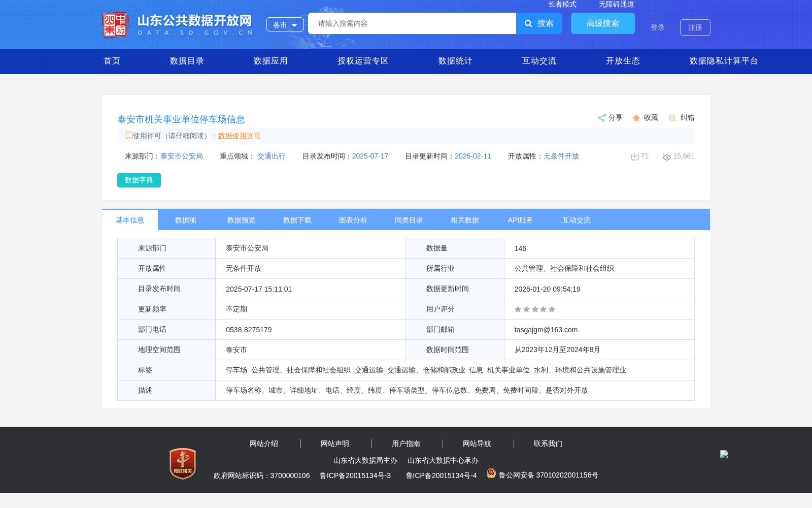Image resolution: width=812 pixels, height=508 pixels.
Task: Switch to the 数据预览 tab
Action: point(242,220)
